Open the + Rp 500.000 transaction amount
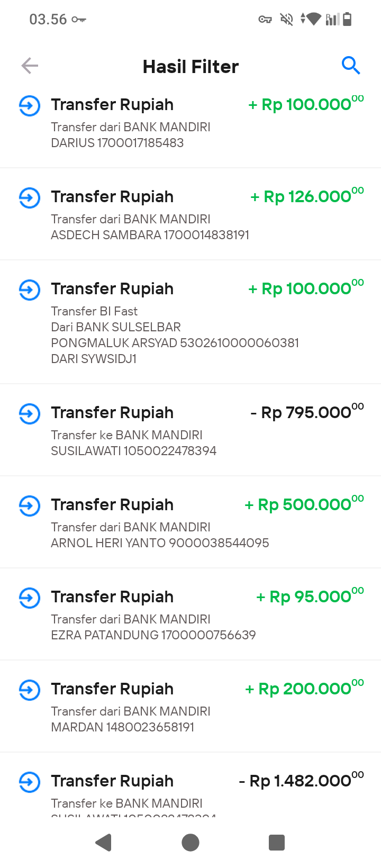Screen dimensions: 381x868 pyautogui.click(x=304, y=504)
